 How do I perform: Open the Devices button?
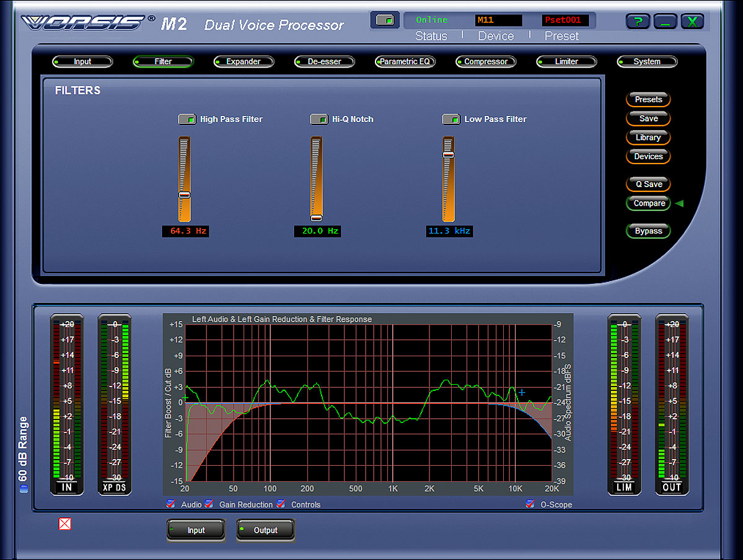pyautogui.click(x=648, y=156)
